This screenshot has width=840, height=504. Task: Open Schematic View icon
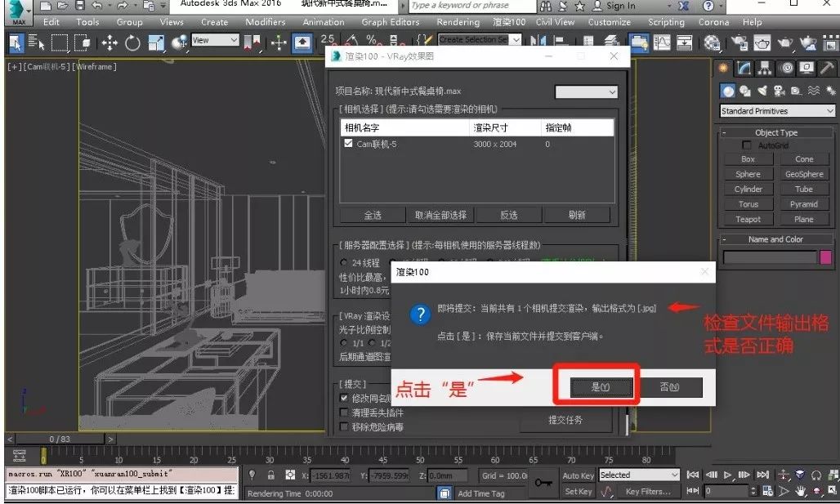(684, 42)
